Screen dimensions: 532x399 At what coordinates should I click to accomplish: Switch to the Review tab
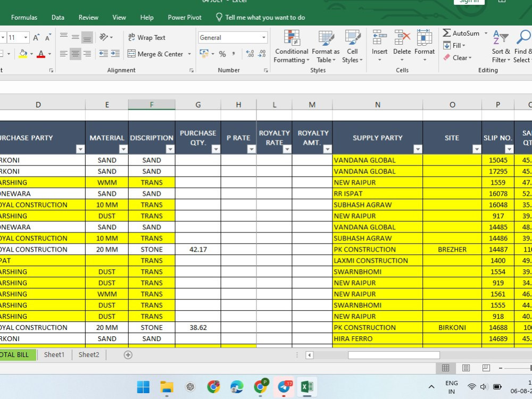pyautogui.click(x=88, y=18)
